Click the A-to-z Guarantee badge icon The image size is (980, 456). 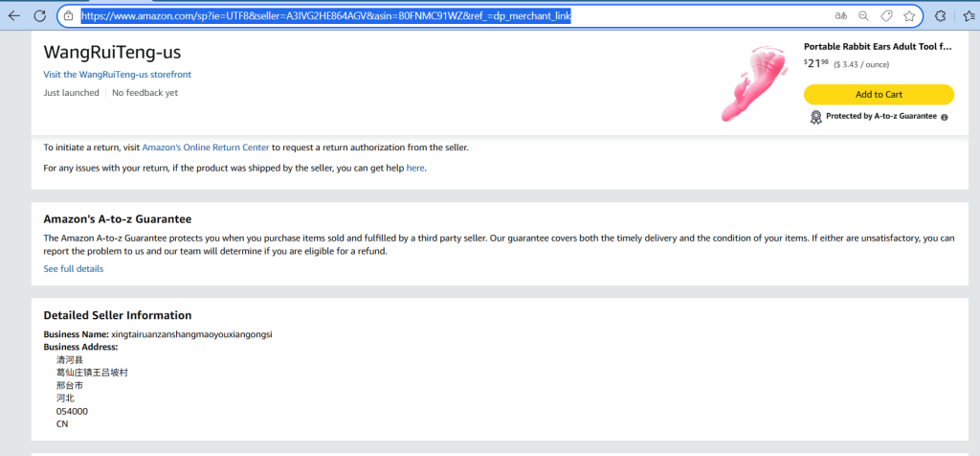[x=815, y=117]
